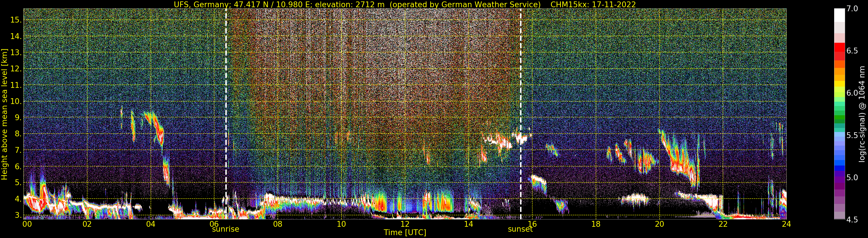Click the height axis tick label '5.'
The height and width of the screenshot is (238, 868).
click(x=18, y=183)
